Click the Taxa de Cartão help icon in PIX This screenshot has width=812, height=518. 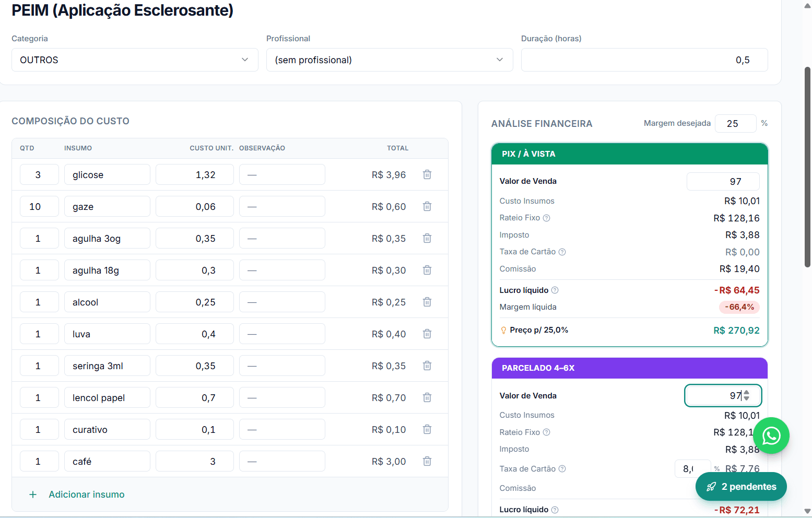pyautogui.click(x=562, y=252)
